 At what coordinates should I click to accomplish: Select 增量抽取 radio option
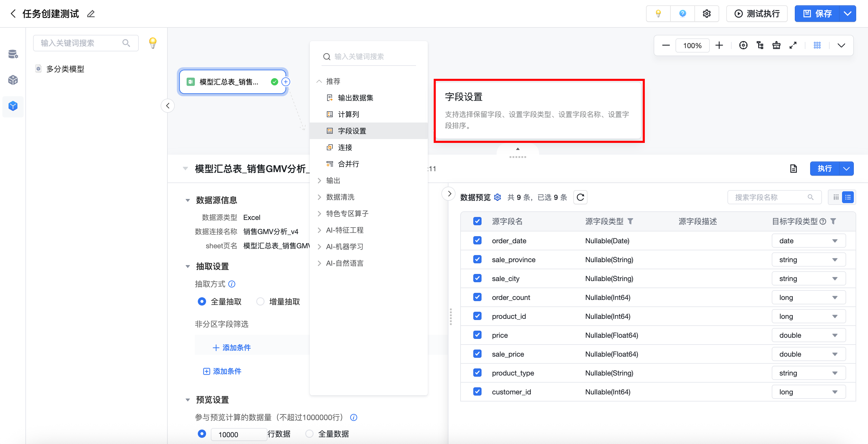(260, 301)
